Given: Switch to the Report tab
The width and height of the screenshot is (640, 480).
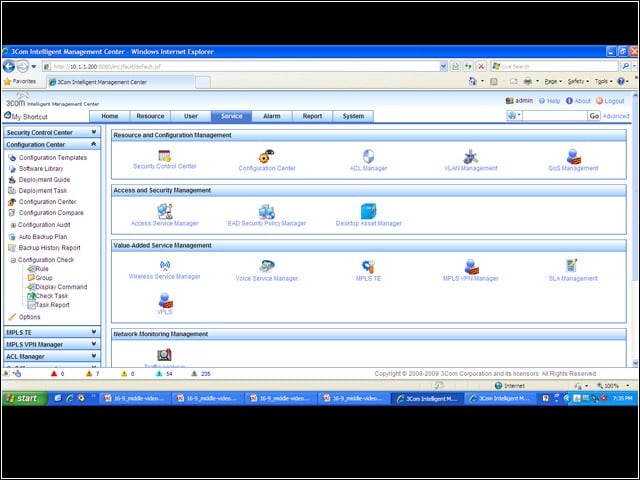Looking at the screenshot, I should coord(312,116).
